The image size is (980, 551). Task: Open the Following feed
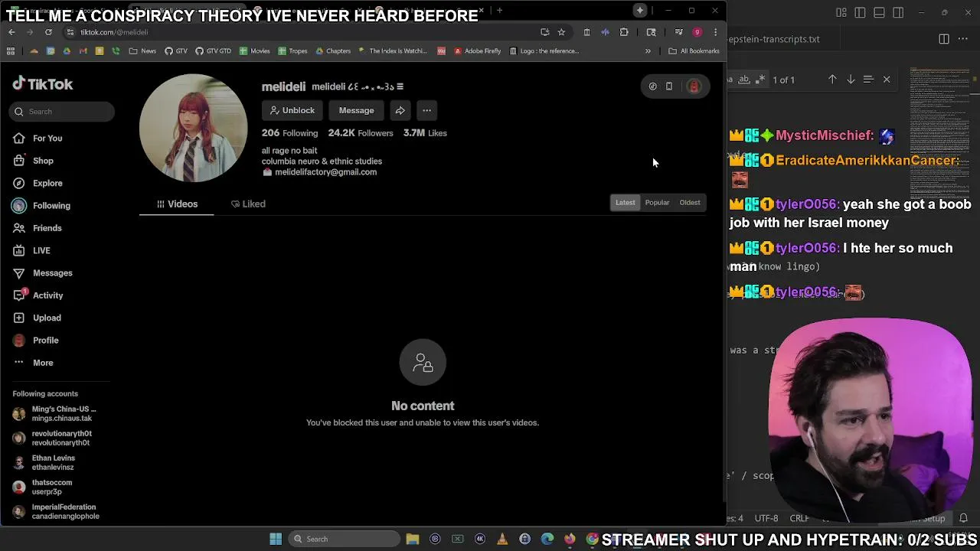[42, 206]
